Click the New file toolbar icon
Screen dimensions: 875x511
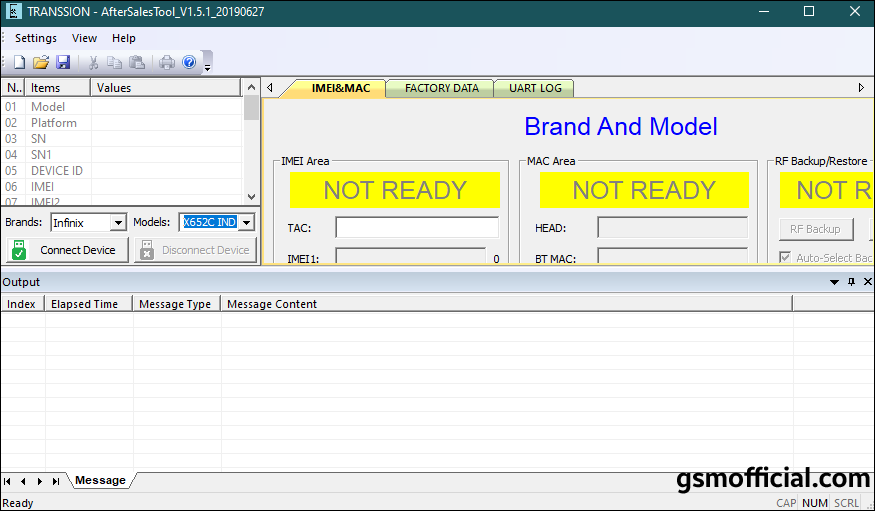tap(19, 62)
